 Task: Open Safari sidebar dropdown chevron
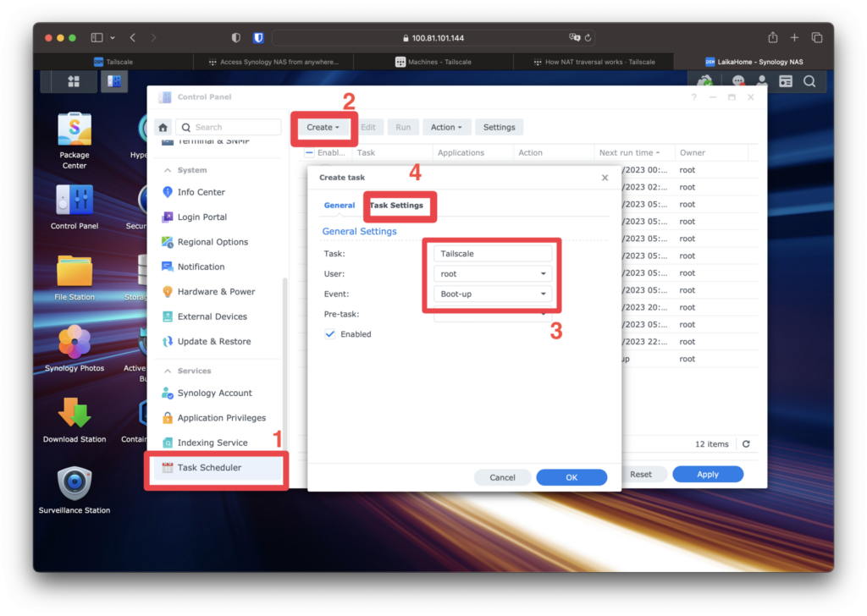[x=113, y=37]
